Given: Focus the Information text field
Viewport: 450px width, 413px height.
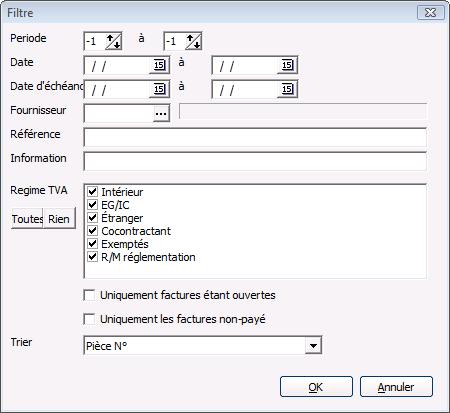Looking at the screenshot, I should (x=255, y=161).
